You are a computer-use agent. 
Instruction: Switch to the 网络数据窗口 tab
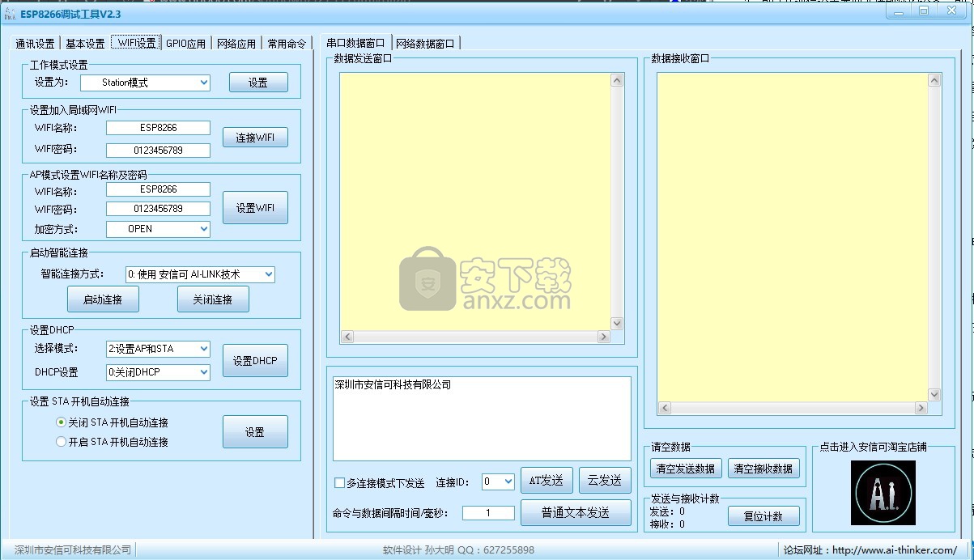tap(425, 44)
